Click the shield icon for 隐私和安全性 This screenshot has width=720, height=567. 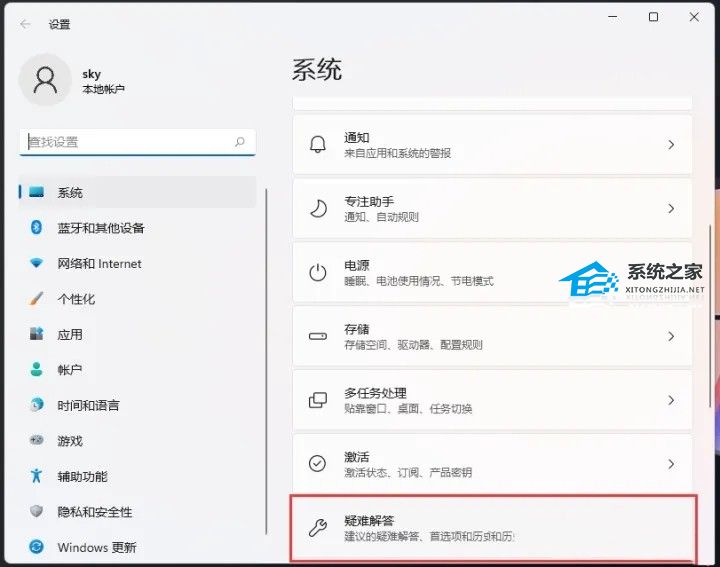point(36,511)
